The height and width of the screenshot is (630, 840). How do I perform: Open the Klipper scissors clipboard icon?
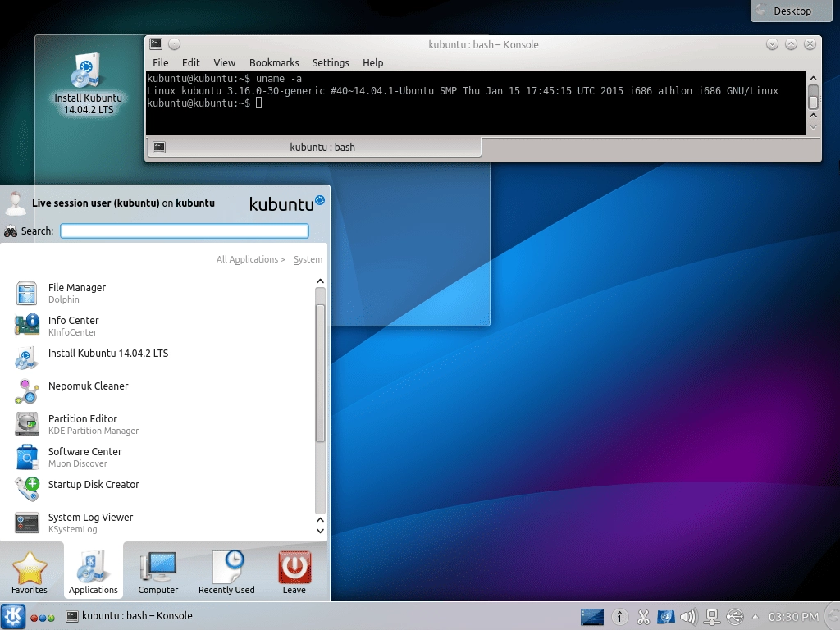643,617
